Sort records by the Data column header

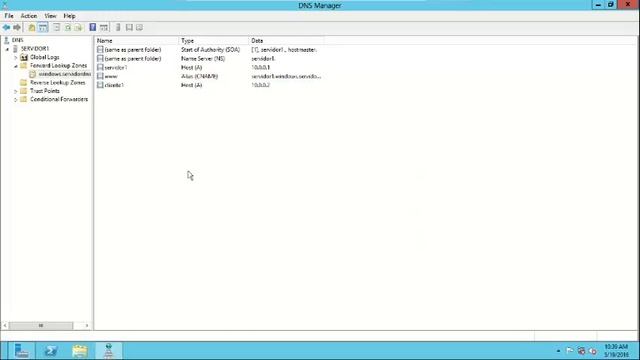click(x=287, y=41)
